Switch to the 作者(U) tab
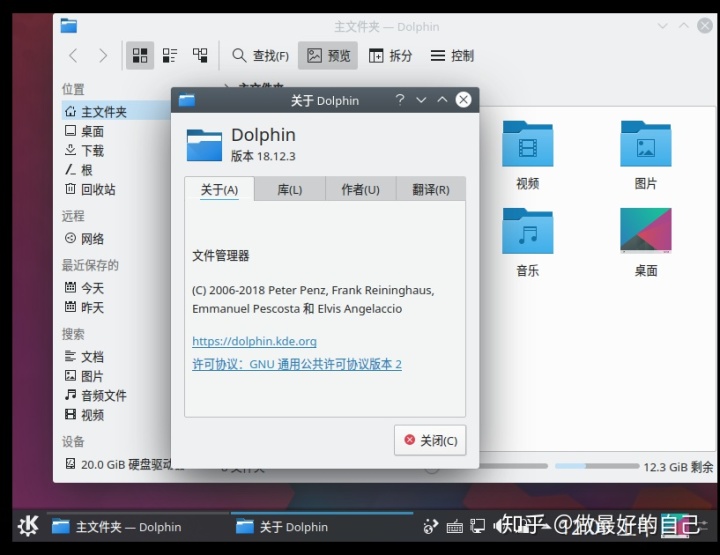Screen dimensions: 720x555 point(360,190)
